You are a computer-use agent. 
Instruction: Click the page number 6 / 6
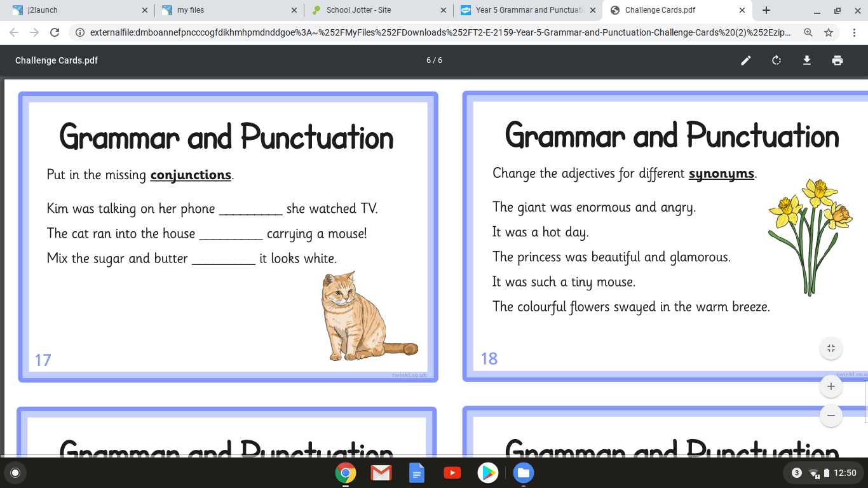[x=434, y=60]
